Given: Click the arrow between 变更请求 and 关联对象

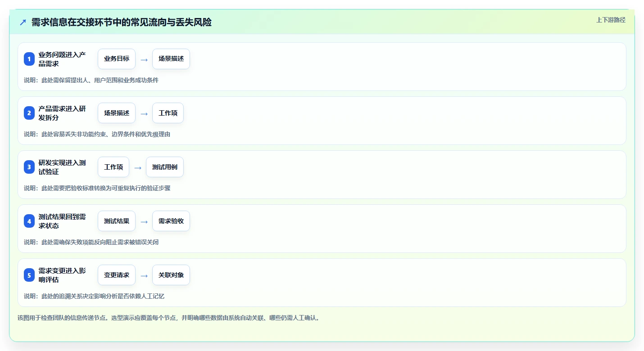Looking at the screenshot, I should [144, 275].
